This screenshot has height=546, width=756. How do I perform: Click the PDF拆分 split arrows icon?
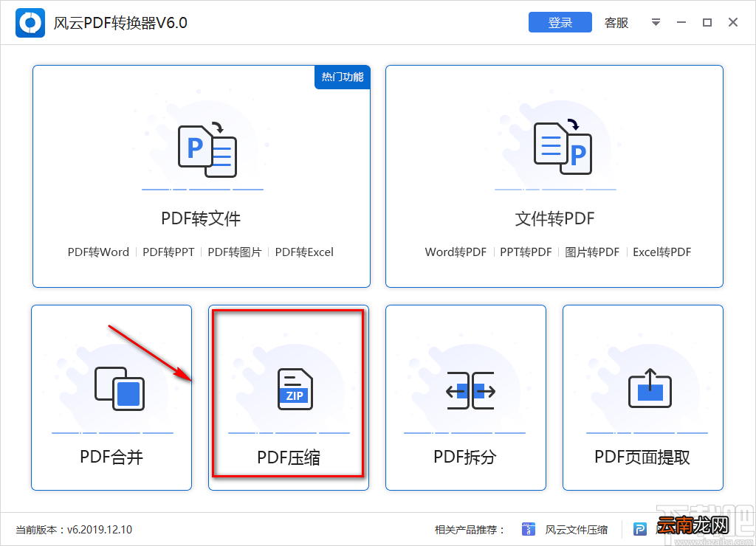pyautogui.click(x=470, y=390)
